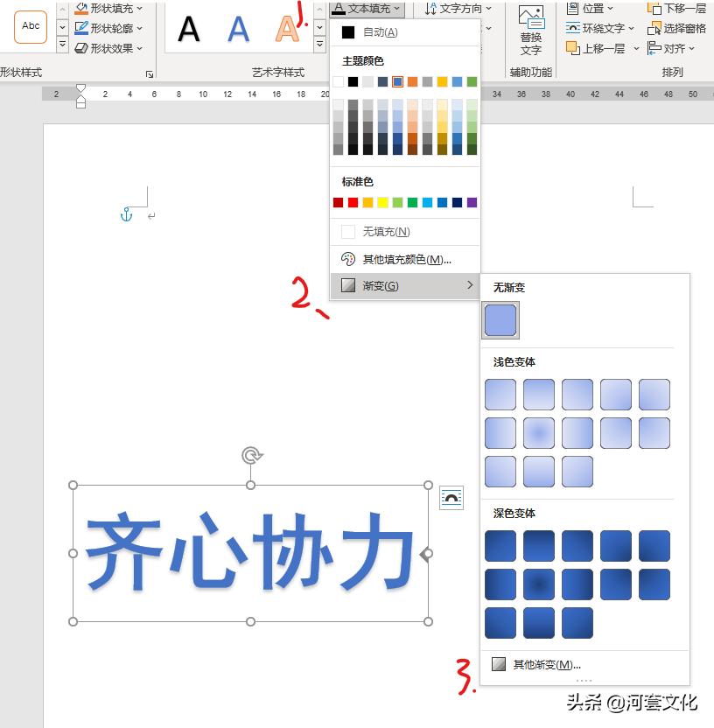Open the 环绕文字 (Wrap Text) options
The width and height of the screenshot is (714, 728).
pos(599,28)
